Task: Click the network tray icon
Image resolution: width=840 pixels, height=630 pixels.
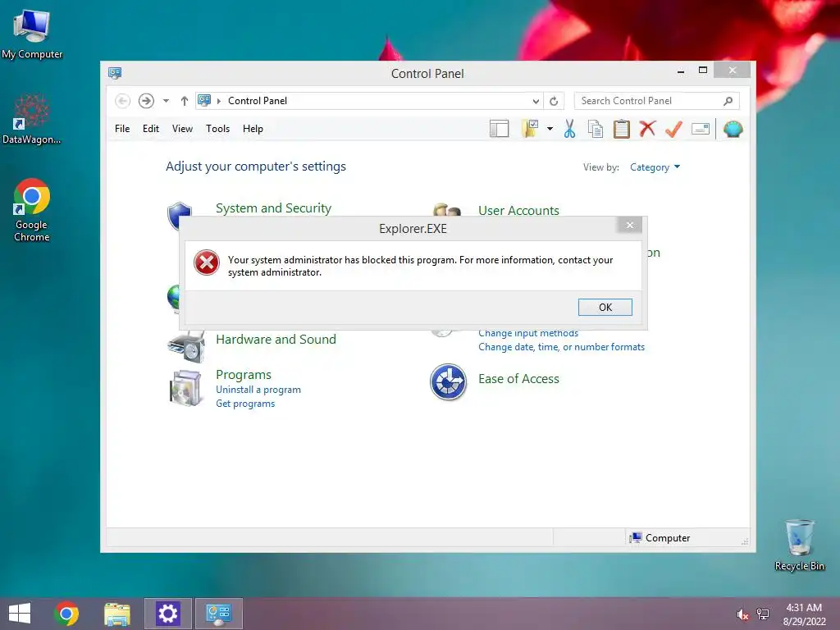Action: [x=762, y=614]
